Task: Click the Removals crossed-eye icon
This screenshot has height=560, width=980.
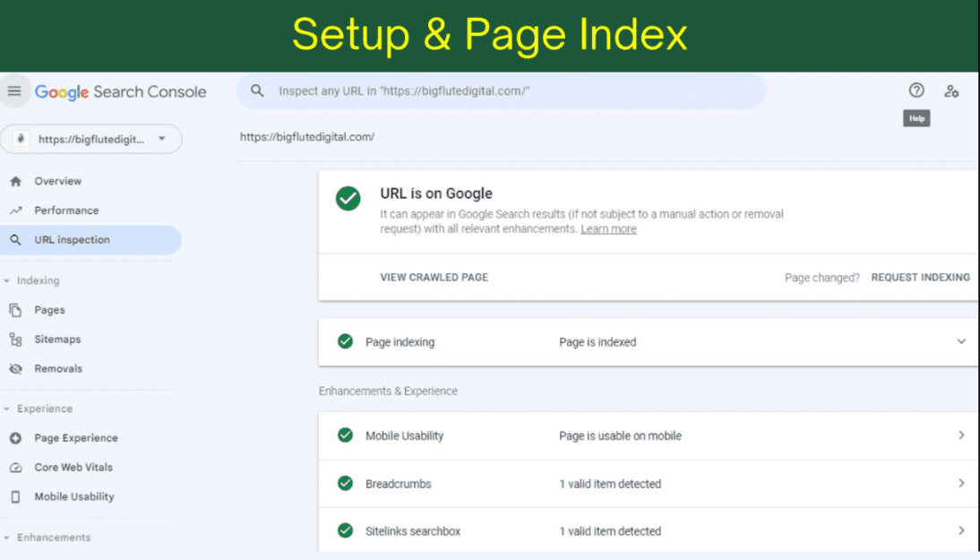Action: [x=15, y=369]
